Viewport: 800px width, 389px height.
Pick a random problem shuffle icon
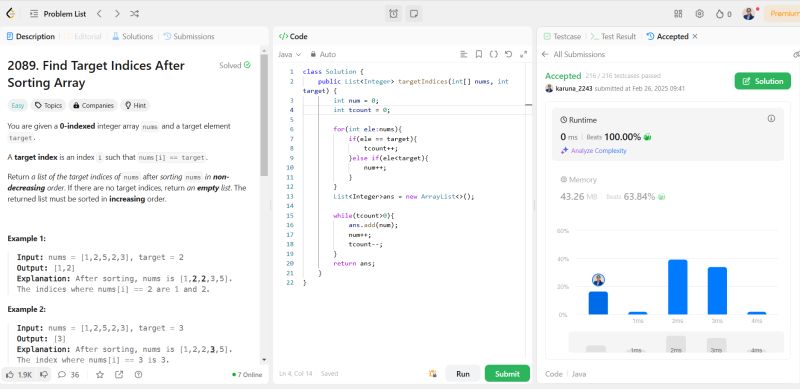point(134,14)
